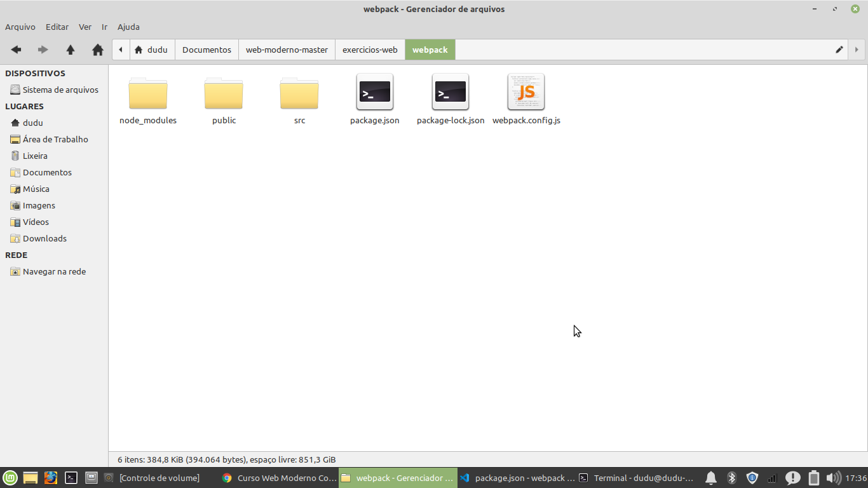Go back using the back arrow
This screenshot has width=868, height=488.
17,50
